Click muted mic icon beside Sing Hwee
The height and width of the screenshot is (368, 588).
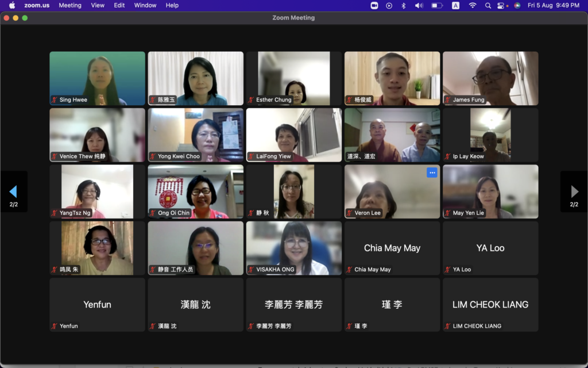coord(55,100)
